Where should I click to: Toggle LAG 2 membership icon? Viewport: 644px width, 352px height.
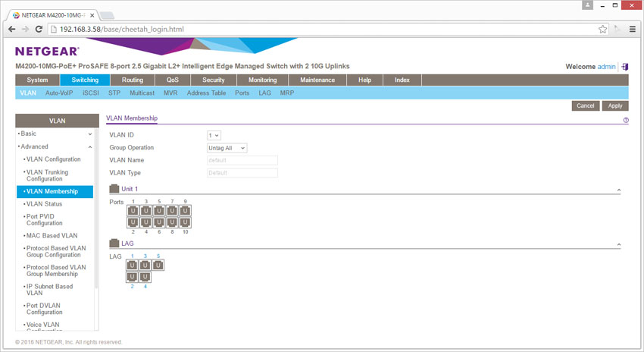point(132,277)
